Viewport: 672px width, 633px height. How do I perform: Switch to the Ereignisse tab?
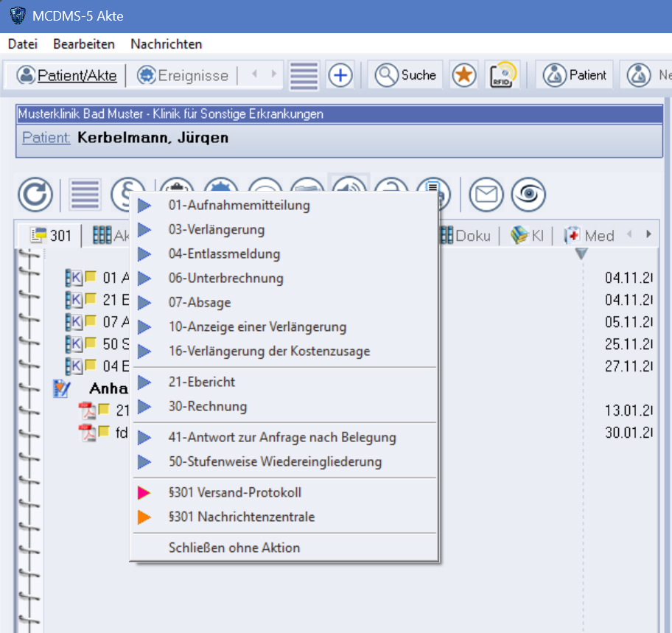[183, 75]
